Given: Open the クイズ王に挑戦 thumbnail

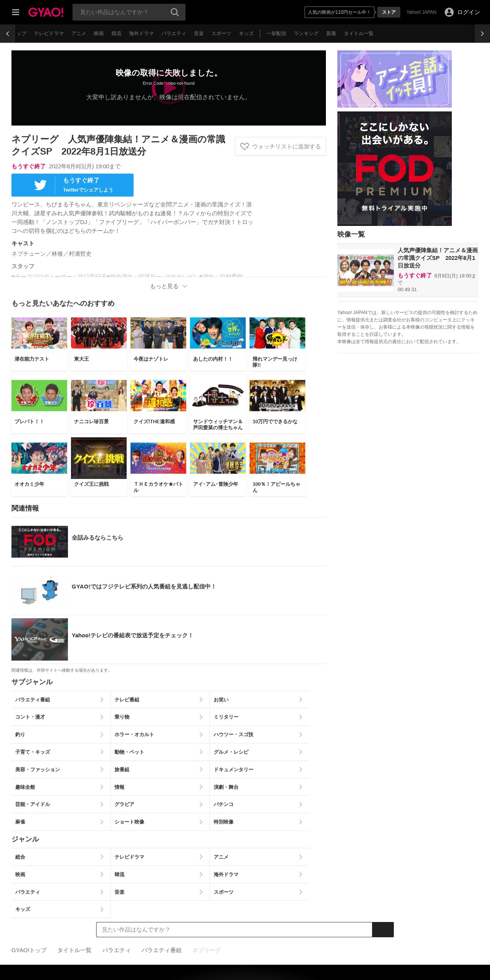Looking at the screenshot, I should coord(99,458).
